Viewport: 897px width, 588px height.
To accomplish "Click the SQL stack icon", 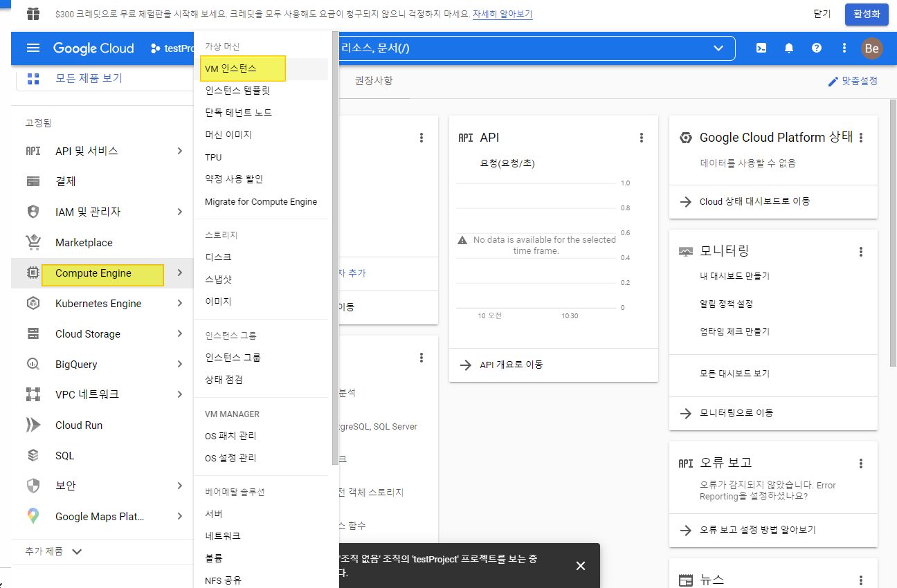I will pos(33,455).
